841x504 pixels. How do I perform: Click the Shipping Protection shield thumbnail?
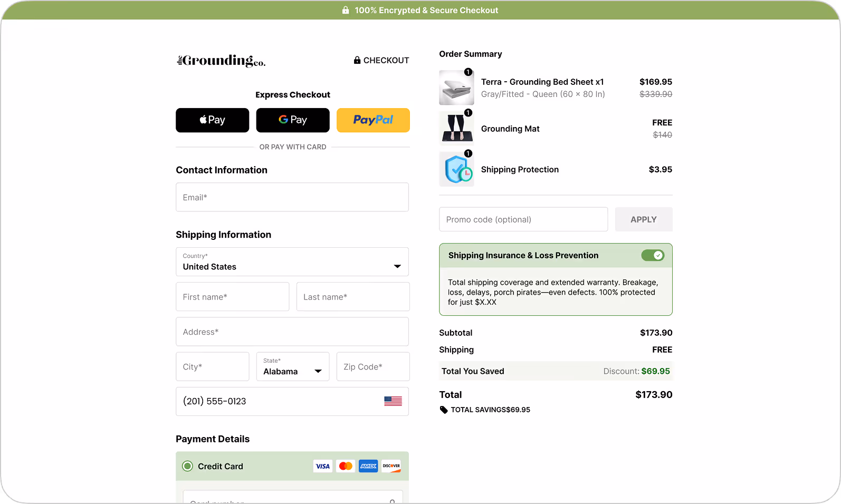click(x=456, y=170)
